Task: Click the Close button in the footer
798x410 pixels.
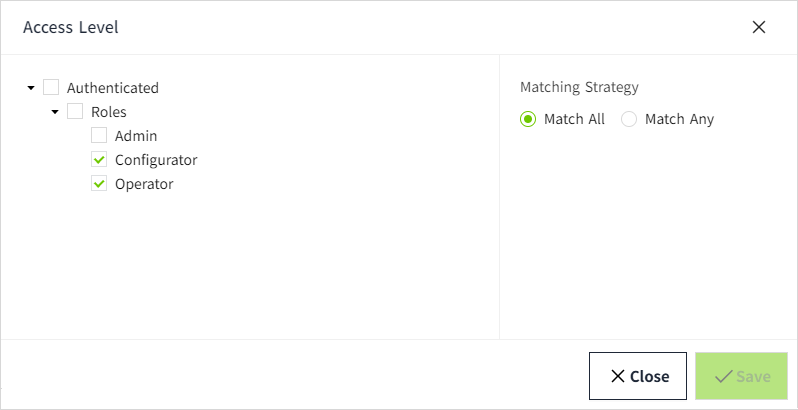Action: point(637,376)
